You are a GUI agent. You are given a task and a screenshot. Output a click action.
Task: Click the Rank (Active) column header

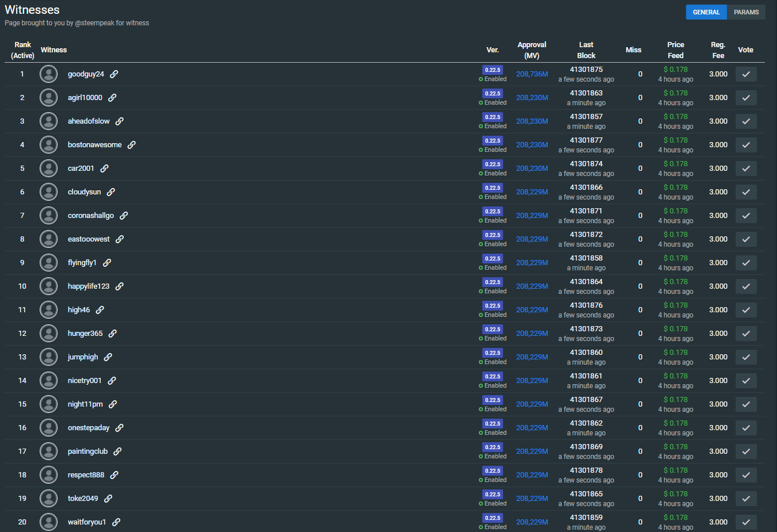(22, 50)
